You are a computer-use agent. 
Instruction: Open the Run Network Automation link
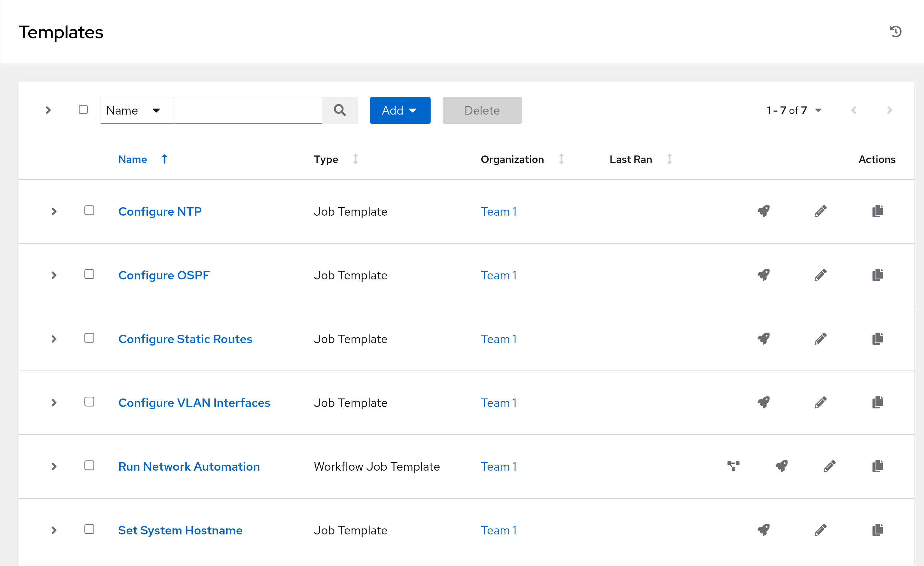point(189,467)
